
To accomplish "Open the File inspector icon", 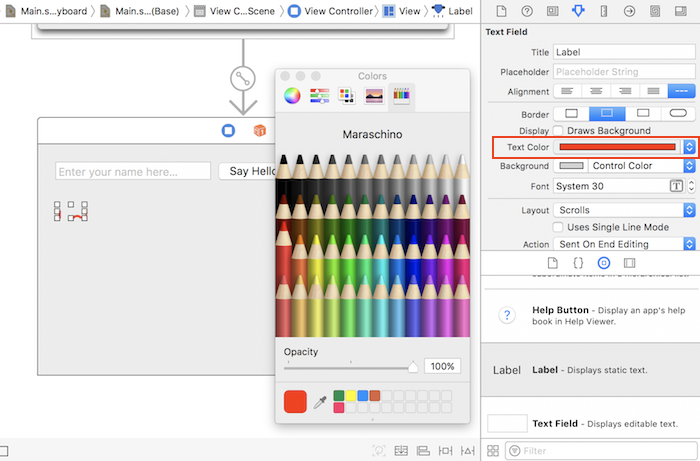I will (x=501, y=11).
